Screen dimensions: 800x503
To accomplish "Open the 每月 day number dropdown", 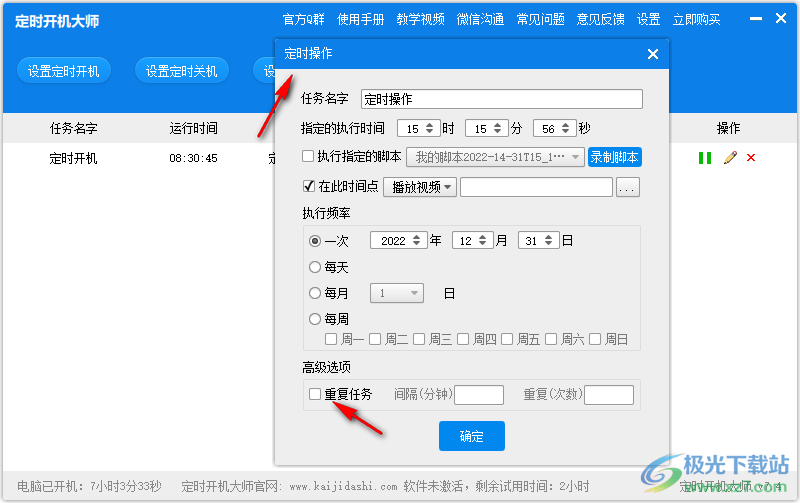I will coord(397,293).
